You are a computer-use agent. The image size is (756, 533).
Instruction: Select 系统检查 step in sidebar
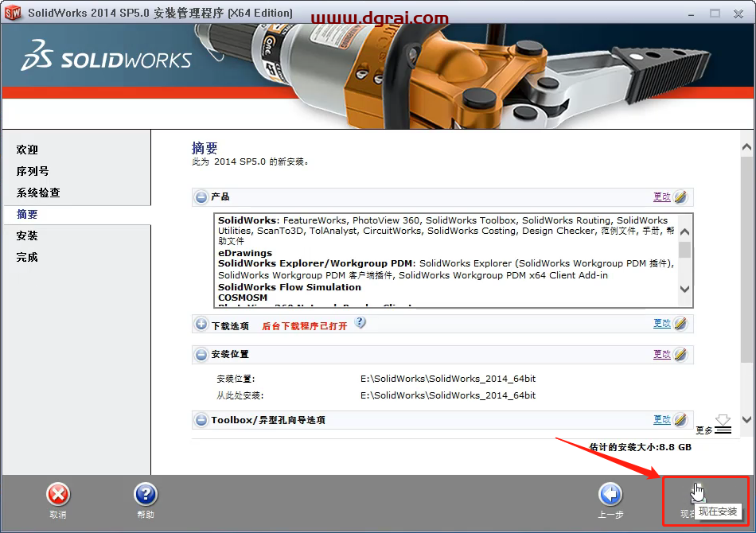(x=38, y=193)
